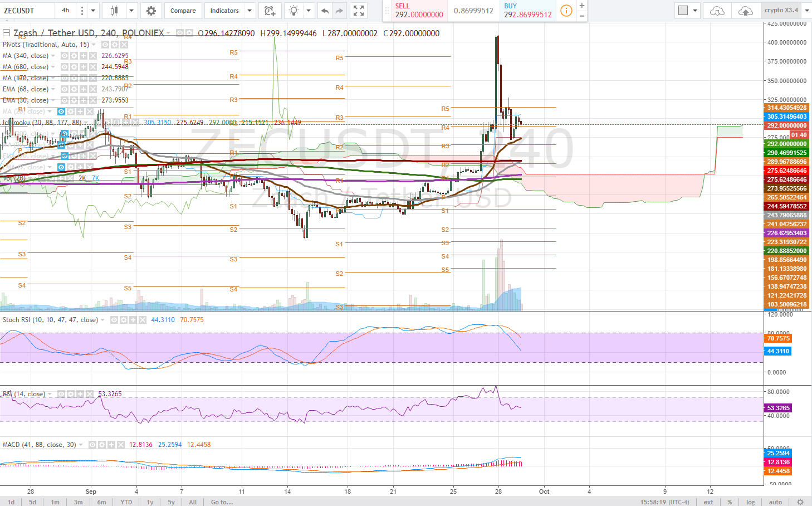Hide RSI (14, close) via eye icon
The image size is (812, 506).
62,394
